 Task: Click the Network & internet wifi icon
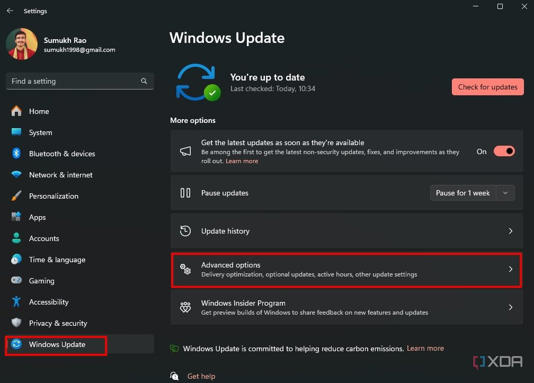16,175
